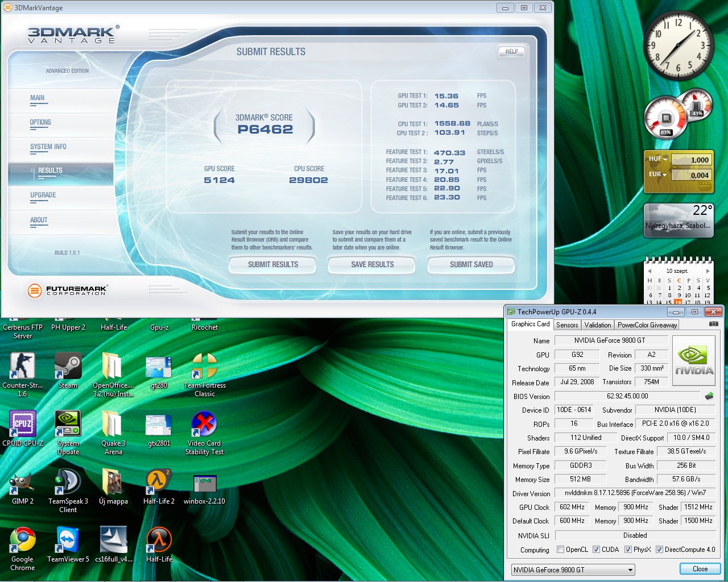The image size is (728, 582).
Task: Click SAVE RESULTS button
Action: tap(372, 264)
